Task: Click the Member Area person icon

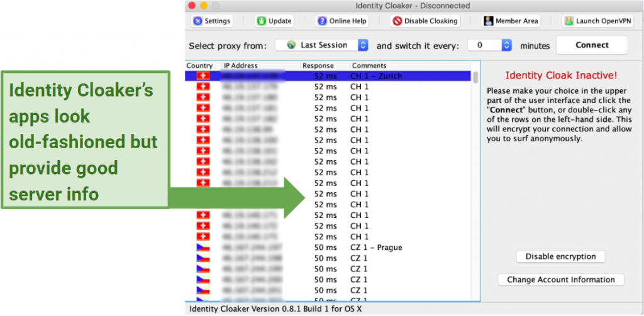Action: click(x=488, y=21)
